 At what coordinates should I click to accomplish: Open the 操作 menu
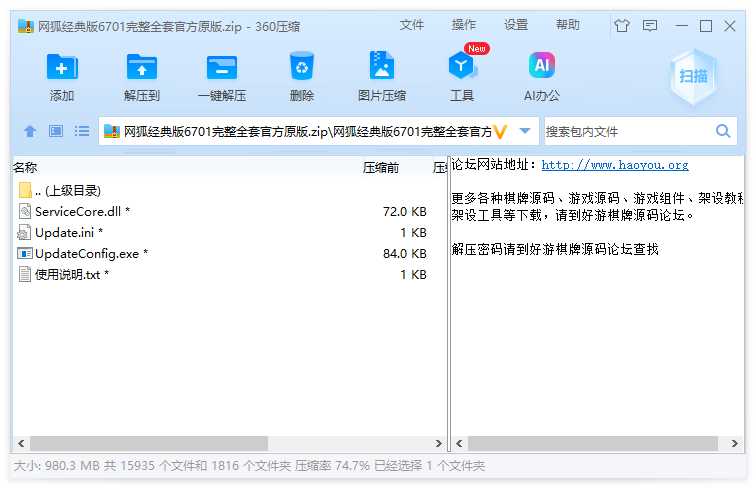(x=464, y=25)
